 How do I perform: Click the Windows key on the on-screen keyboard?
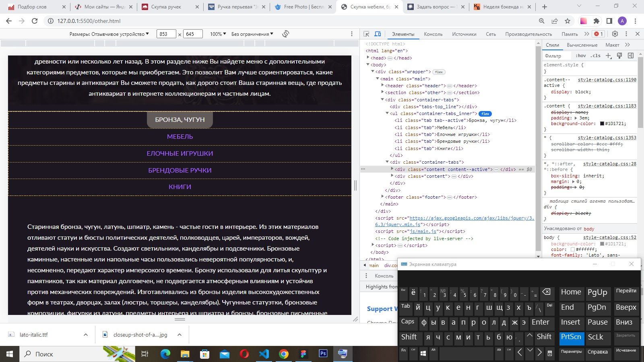[x=423, y=353]
